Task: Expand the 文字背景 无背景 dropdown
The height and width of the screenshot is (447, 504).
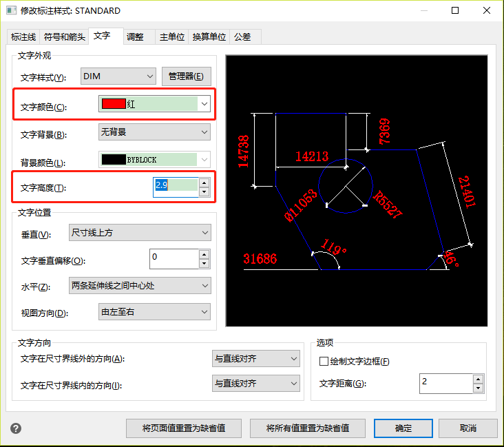Action: pyautogui.click(x=155, y=132)
